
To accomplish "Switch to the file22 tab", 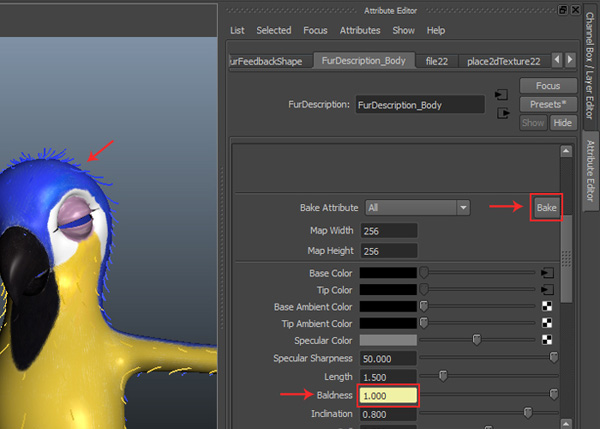I will pos(437,61).
